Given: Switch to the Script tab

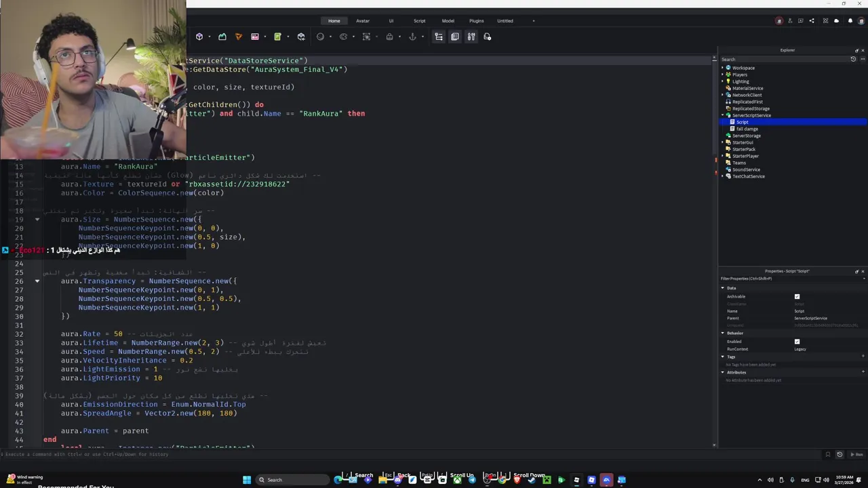Looking at the screenshot, I should point(419,21).
